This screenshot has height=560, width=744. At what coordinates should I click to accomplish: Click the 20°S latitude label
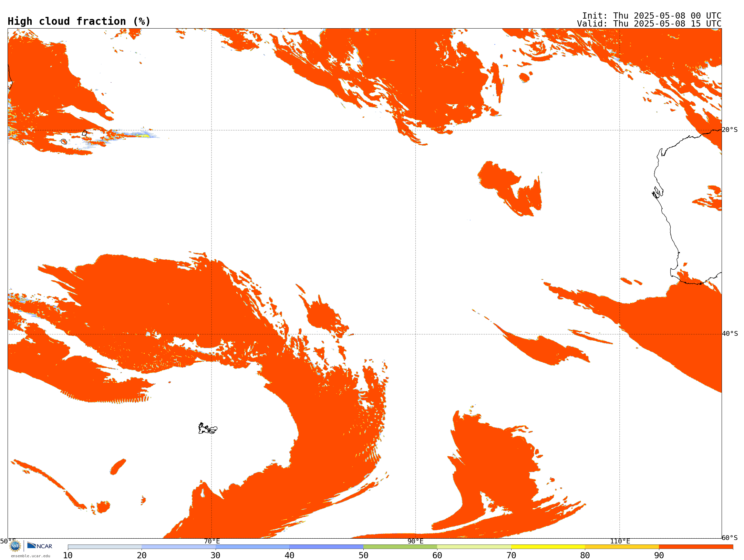click(x=730, y=130)
